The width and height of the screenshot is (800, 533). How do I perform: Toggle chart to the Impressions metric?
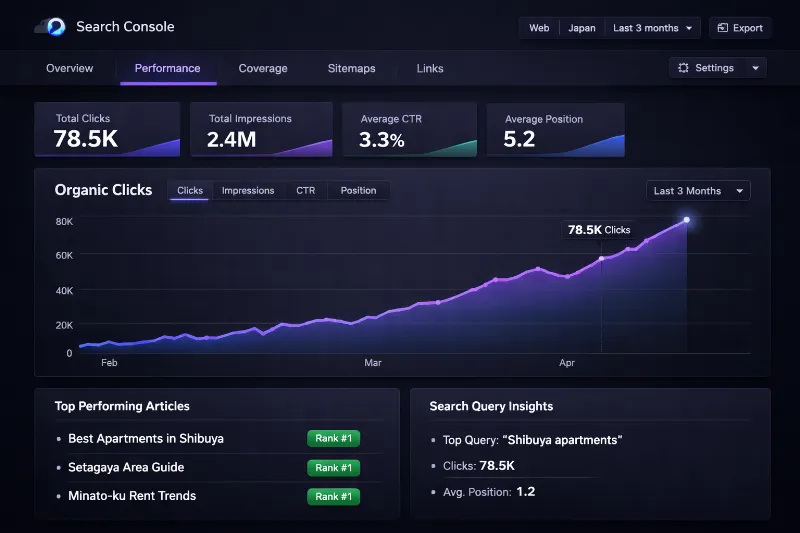(x=248, y=190)
